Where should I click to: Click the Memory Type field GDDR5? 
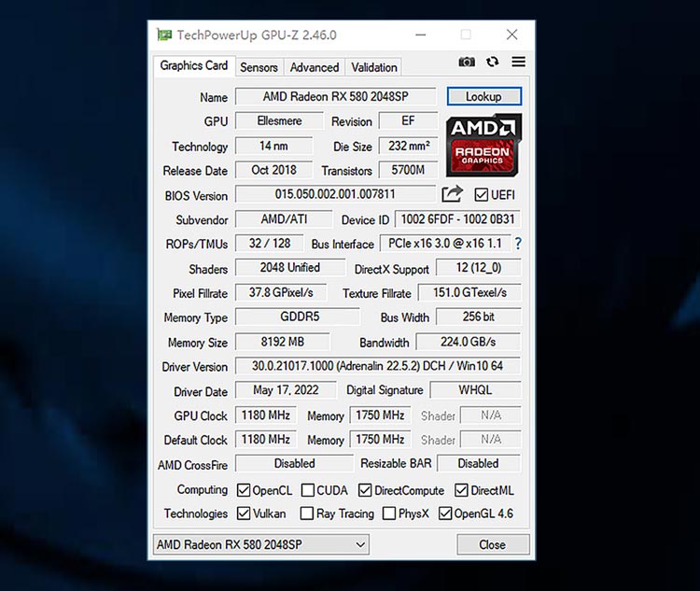click(298, 317)
